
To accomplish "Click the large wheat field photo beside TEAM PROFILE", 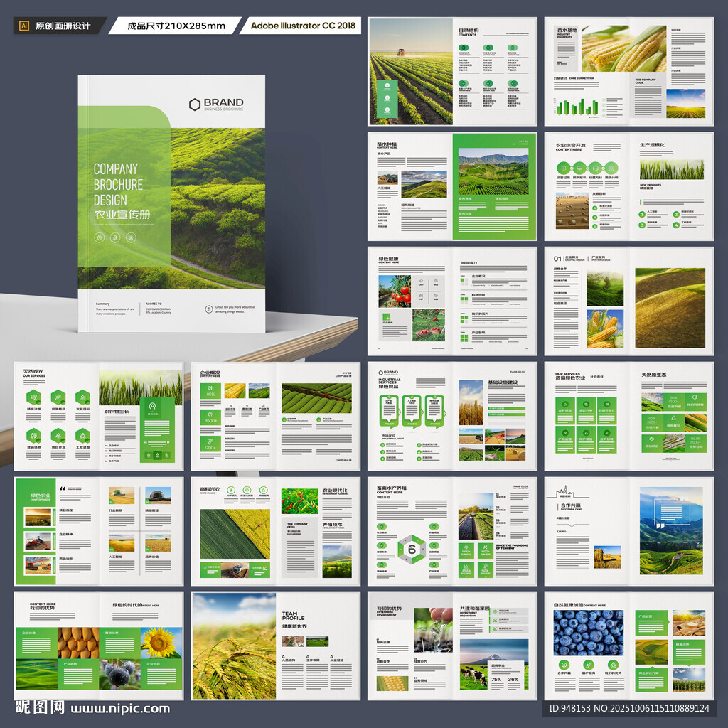I will (234, 646).
